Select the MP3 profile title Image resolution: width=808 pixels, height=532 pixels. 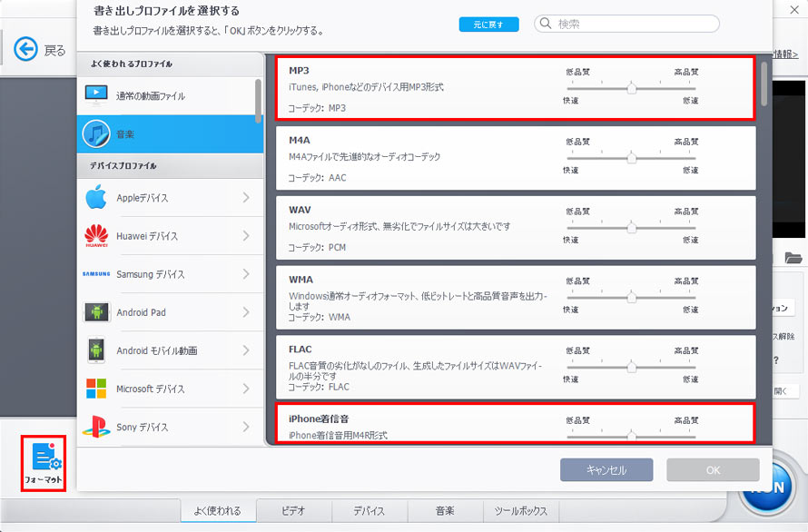[x=299, y=71]
